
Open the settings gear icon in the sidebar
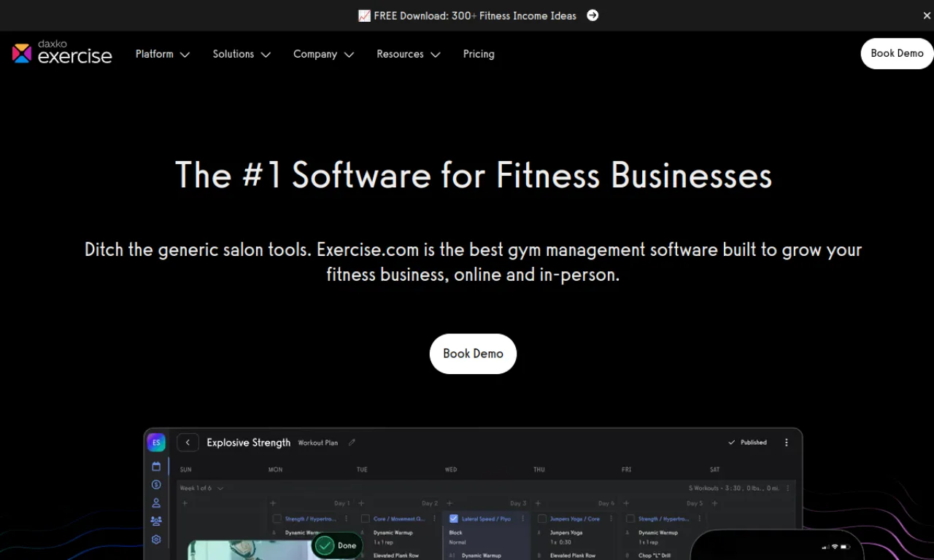(x=156, y=540)
